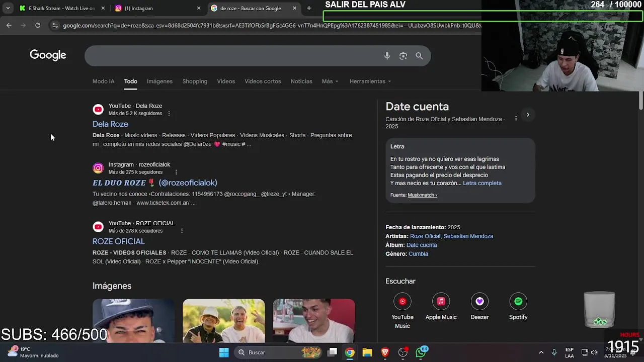This screenshot has height=362, width=644.
Task: Select the Modo IA tab
Action: (x=103, y=81)
